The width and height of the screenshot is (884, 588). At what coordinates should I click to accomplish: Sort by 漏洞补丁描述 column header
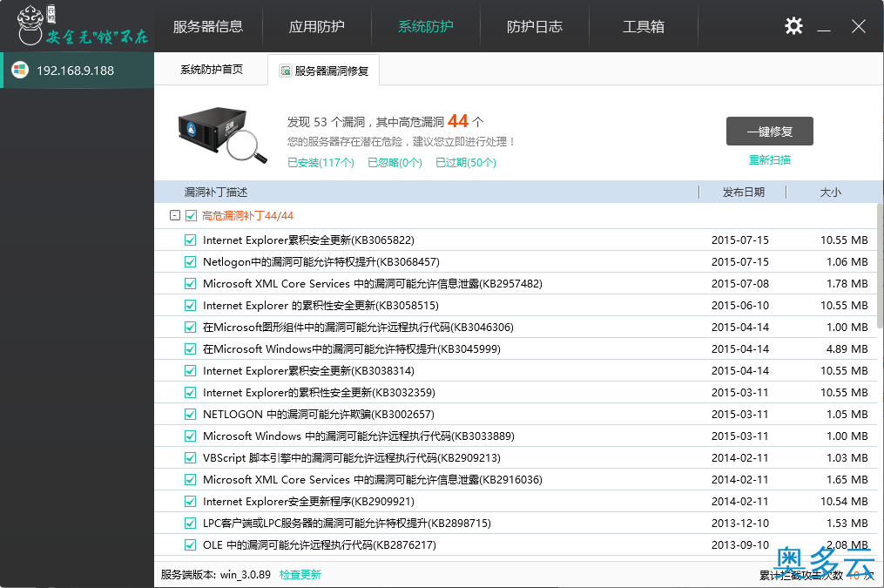coord(427,193)
